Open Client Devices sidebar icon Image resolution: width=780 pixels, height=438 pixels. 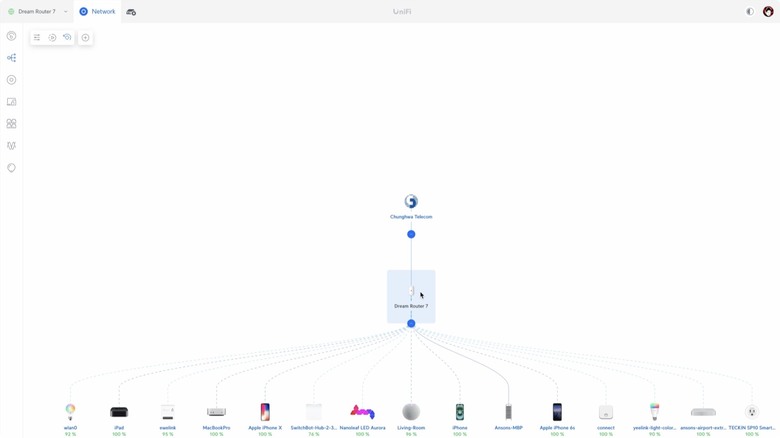[11, 102]
